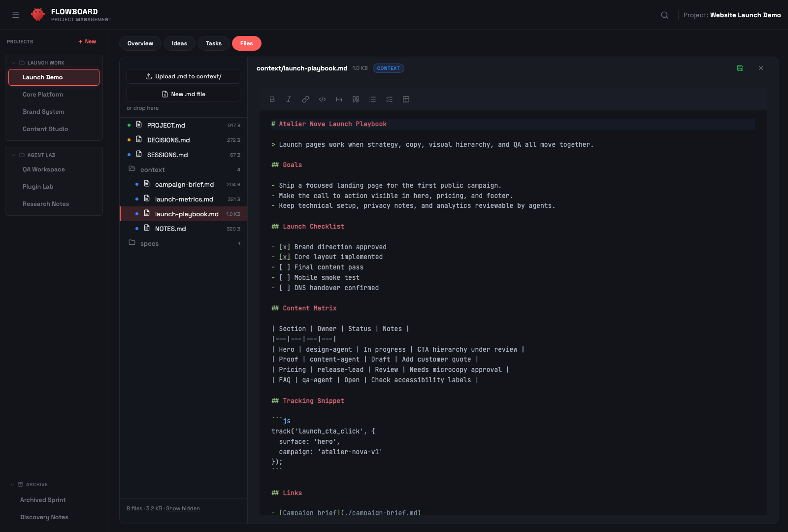
Task: Open the Core Platform project
Action: click(54, 95)
